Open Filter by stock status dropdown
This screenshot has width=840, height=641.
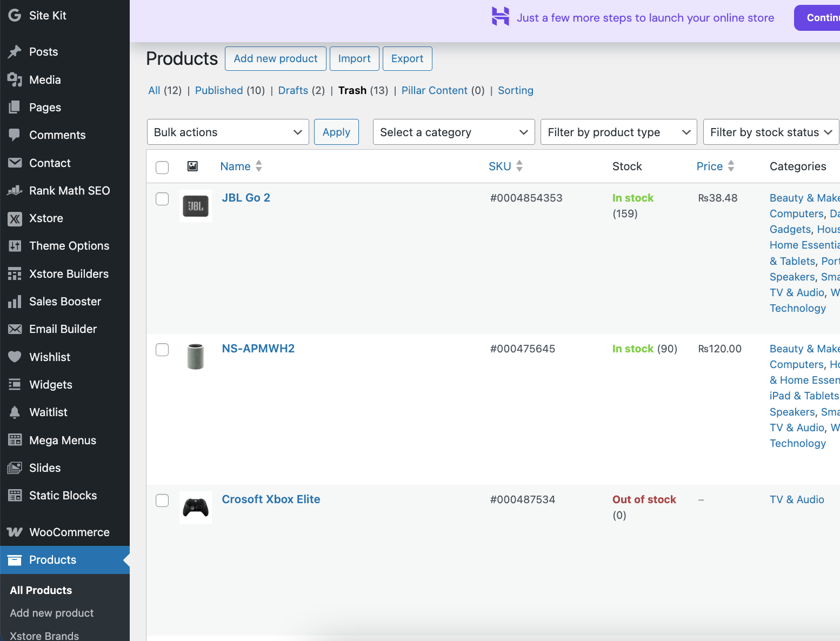771,132
